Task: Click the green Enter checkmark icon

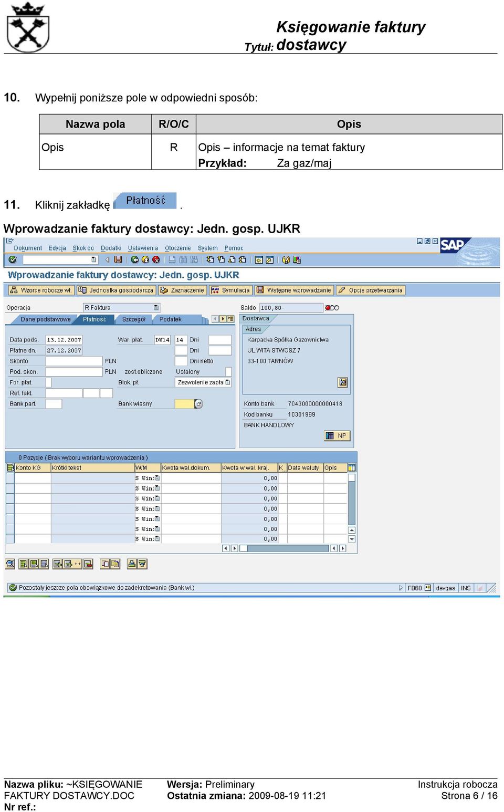Action: [13, 259]
